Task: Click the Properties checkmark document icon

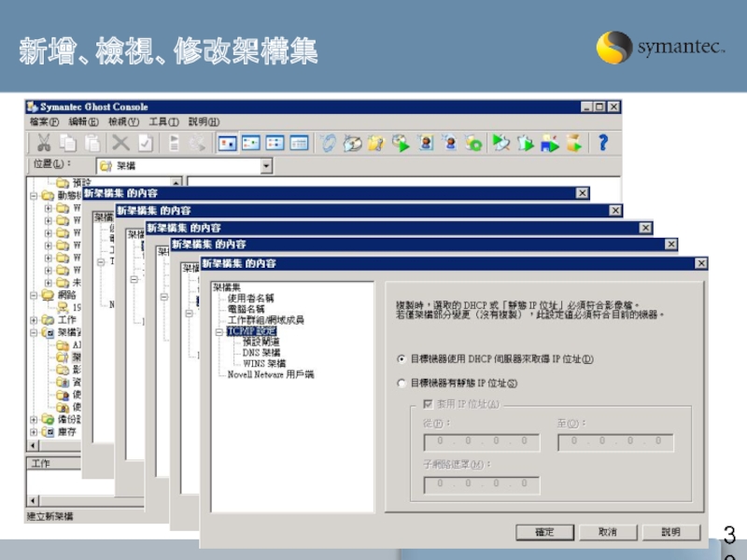Action: tap(146, 143)
